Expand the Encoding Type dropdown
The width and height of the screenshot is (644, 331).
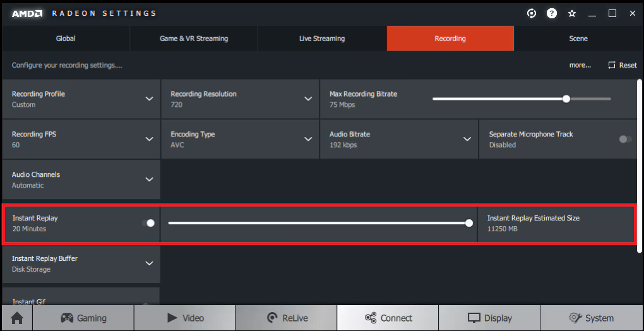point(308,139)
